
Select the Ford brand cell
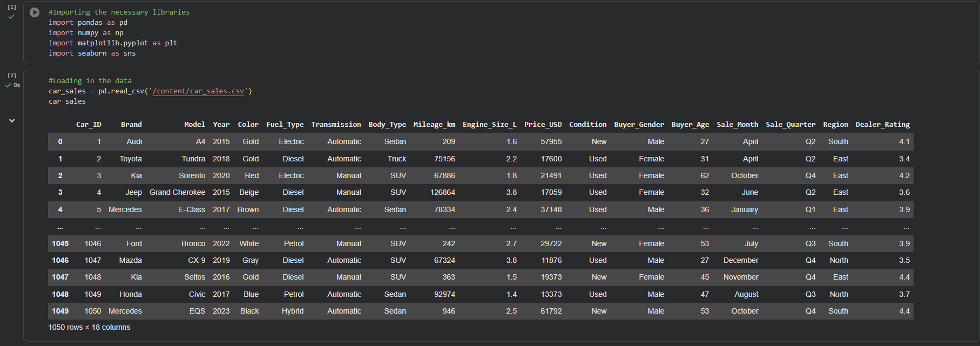coord(134,243)
